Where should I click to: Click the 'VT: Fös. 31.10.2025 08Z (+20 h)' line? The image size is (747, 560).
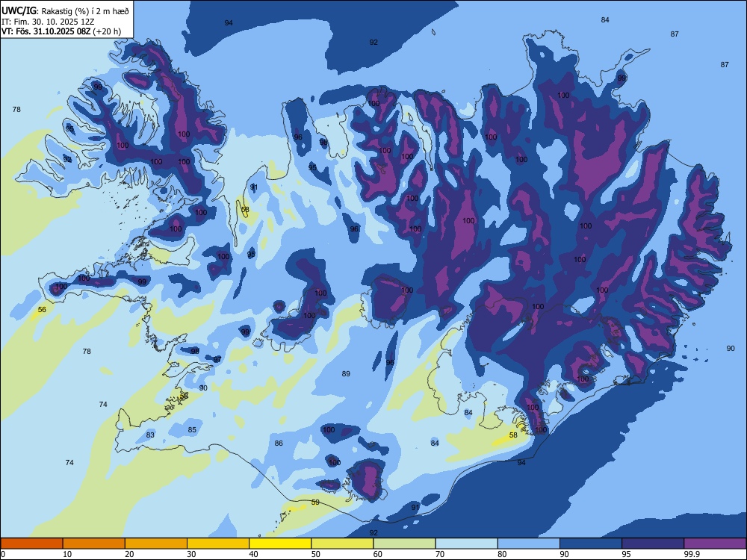pos(61,32)
